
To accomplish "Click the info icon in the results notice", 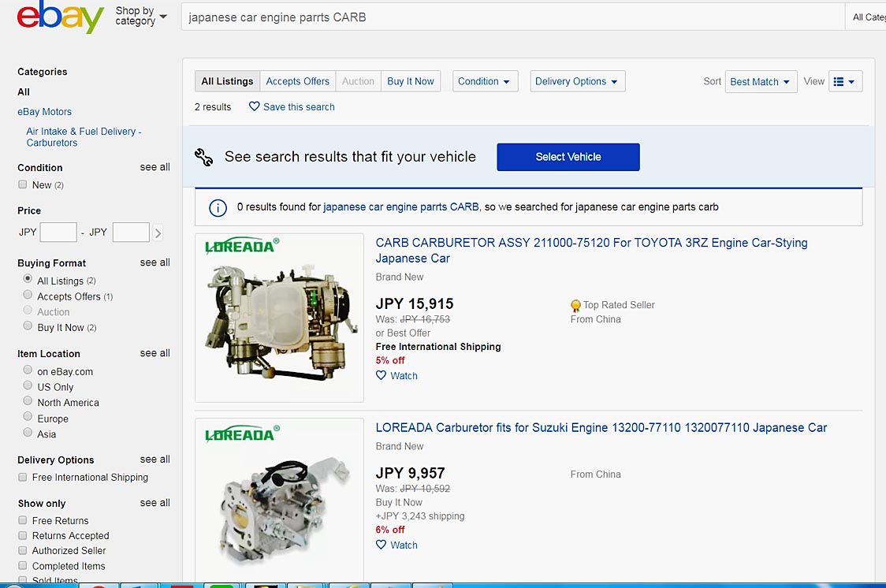I will pos(218,207).
